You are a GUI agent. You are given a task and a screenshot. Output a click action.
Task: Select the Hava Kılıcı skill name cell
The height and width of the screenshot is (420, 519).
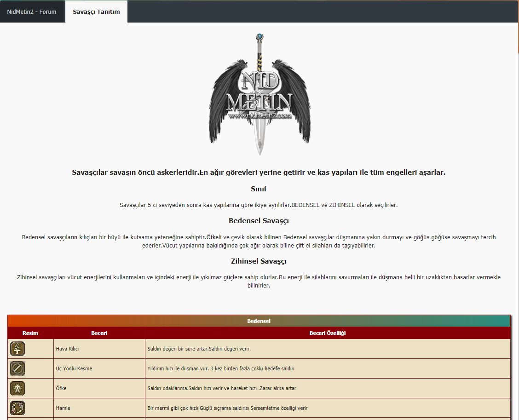[x=99, y=349]
